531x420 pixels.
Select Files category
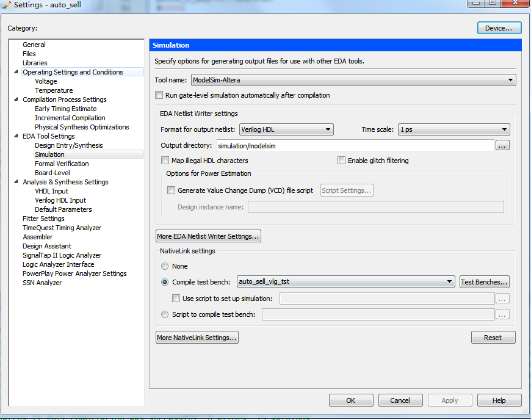29,54
